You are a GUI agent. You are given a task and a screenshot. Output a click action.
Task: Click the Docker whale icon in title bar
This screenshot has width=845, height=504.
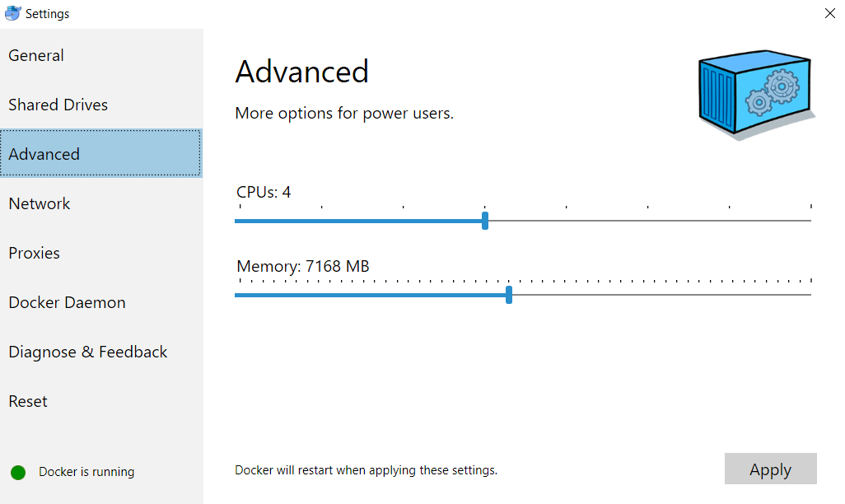12,13
